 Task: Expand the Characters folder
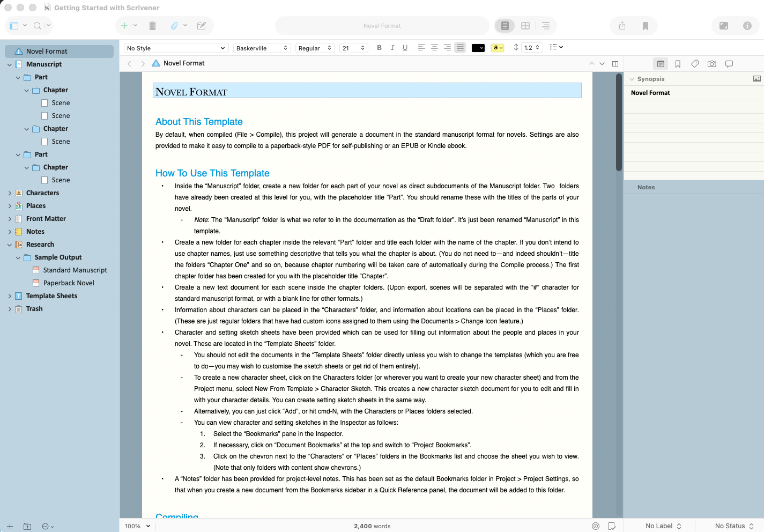click(10, 193)
